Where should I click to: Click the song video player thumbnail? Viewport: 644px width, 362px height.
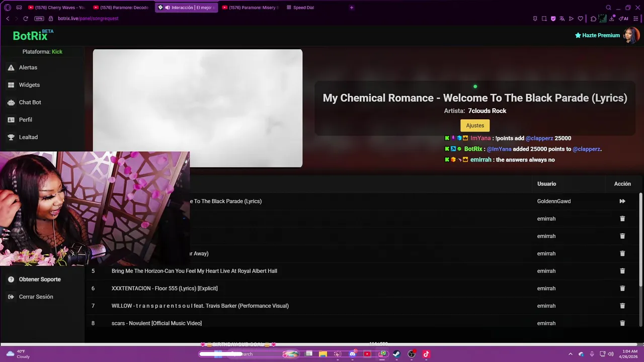(198, 108)
